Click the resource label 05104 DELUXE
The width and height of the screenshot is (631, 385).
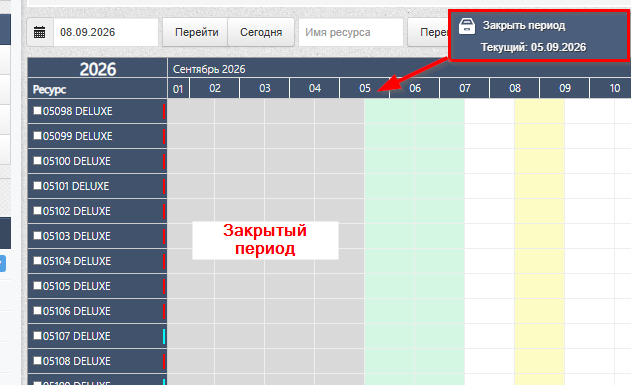pos(77,261)
